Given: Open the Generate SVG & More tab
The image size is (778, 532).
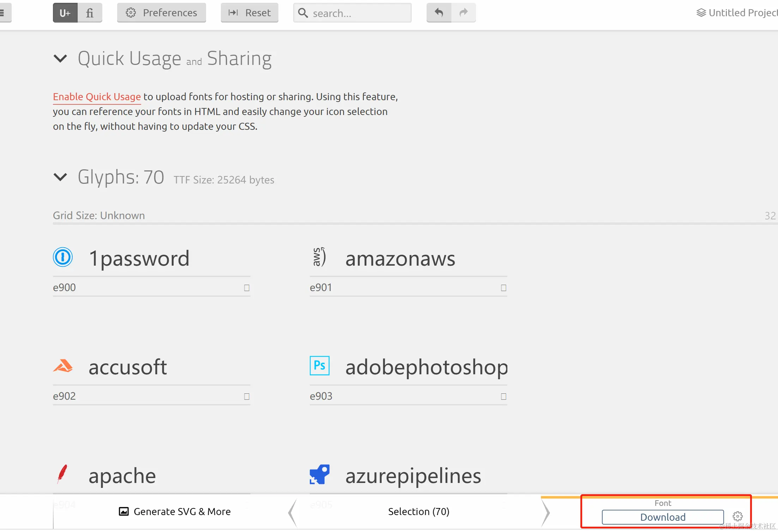Looking at the screenshot, I should [175, 512].
